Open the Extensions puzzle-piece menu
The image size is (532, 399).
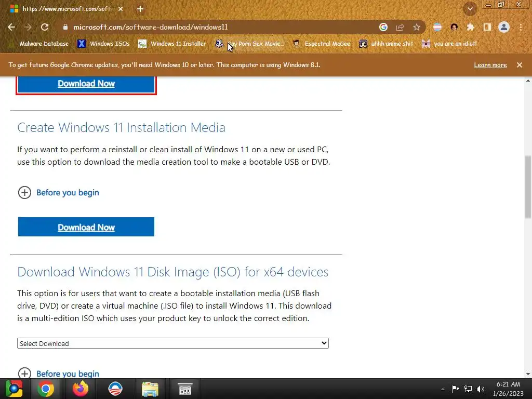(471, 27)
